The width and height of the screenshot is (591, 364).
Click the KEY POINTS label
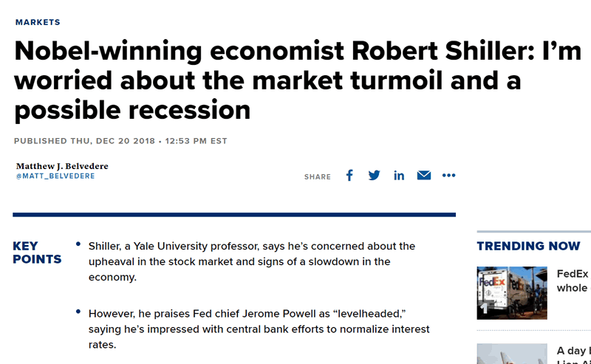pos(37,253)
